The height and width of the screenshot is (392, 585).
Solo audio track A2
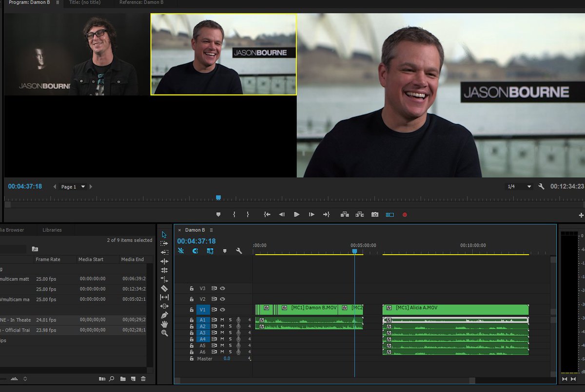(230, 326)
